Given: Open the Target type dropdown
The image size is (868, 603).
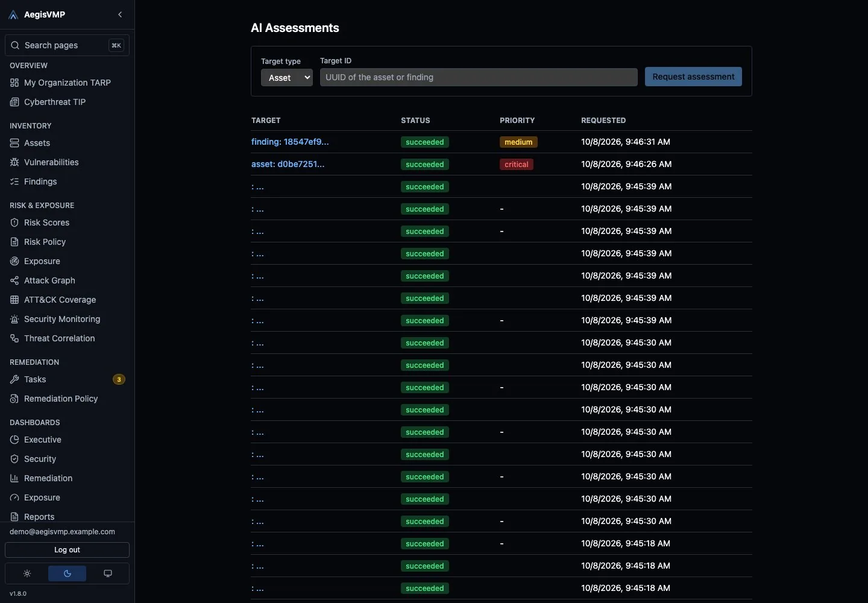Looking at the screenshot, I should [x=287, y=77].
